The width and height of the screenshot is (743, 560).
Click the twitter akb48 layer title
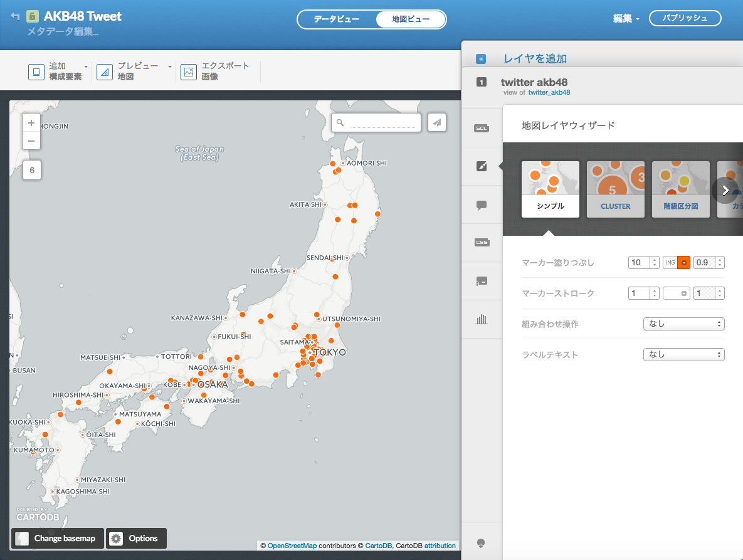click(534, 82)
